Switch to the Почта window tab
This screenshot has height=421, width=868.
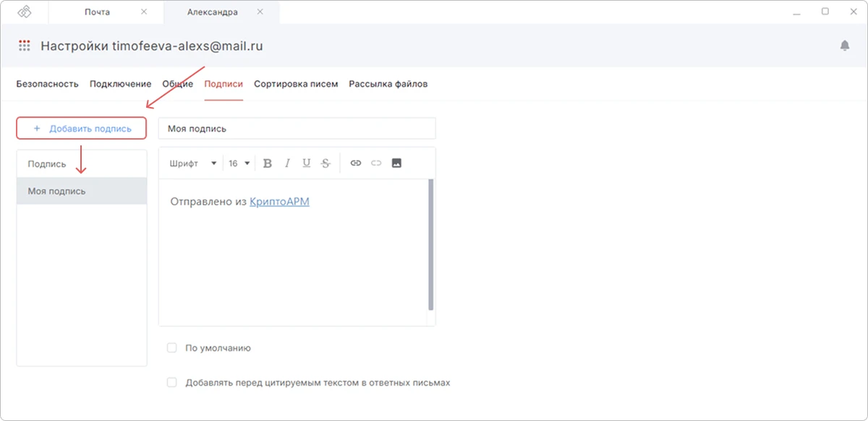[98, 12]
